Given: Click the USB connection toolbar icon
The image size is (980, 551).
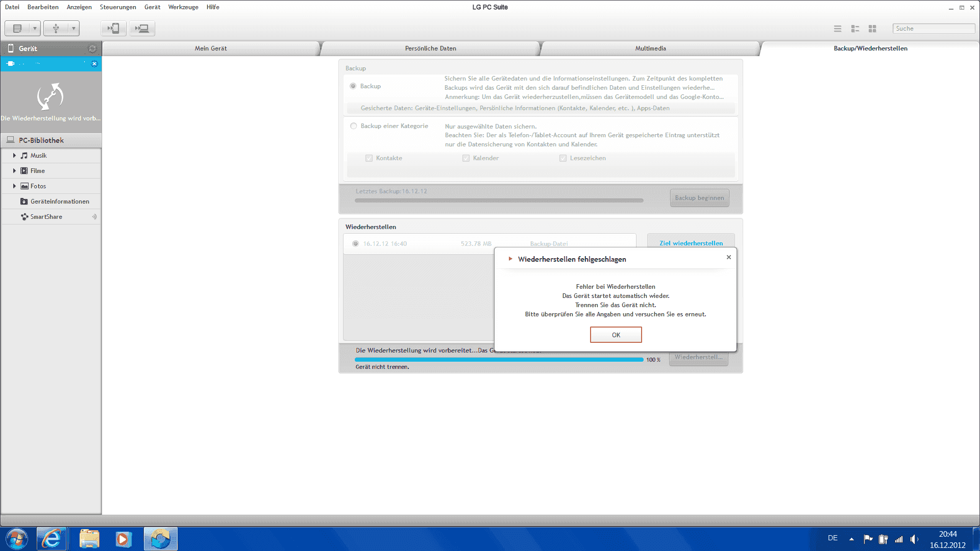Looking at the screenshot, I should pos(56,29).
